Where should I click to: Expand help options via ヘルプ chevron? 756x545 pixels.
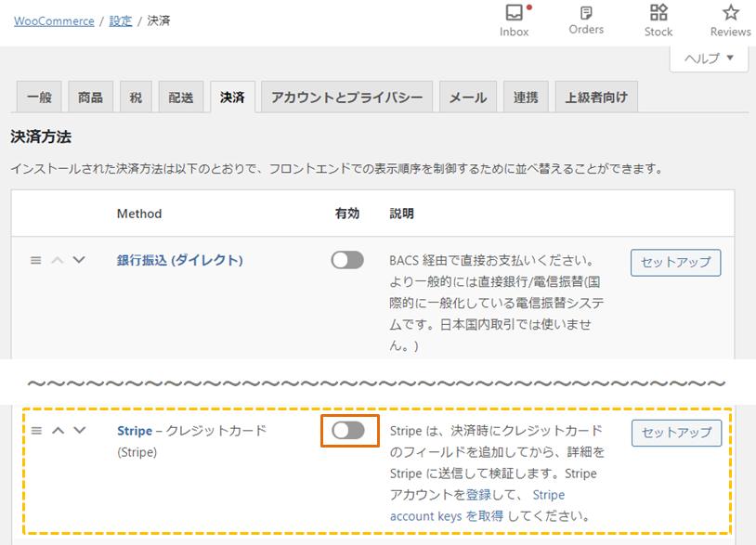(732, 58)
